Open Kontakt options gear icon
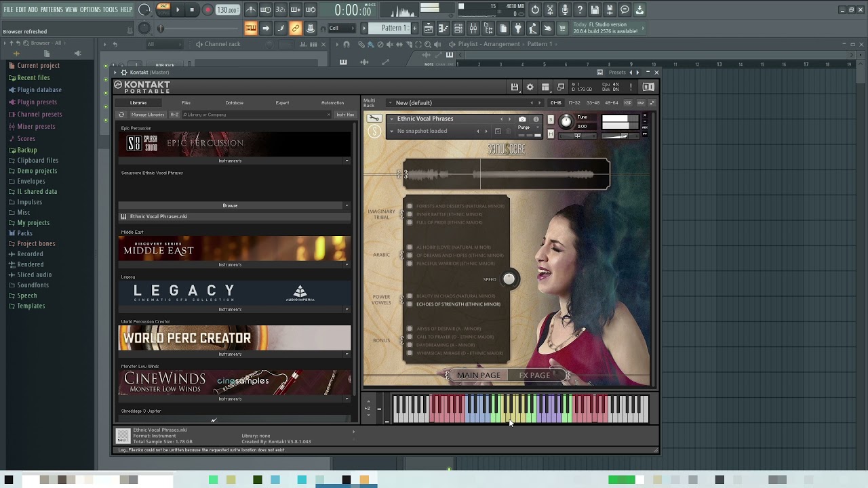Viewport: 868px width, 488px height. click(x=530, y=87)
